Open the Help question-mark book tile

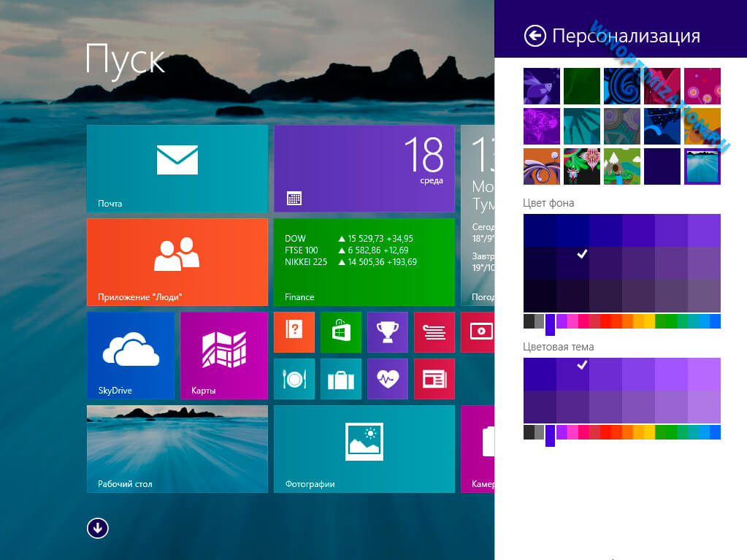[x=294, y=331]
